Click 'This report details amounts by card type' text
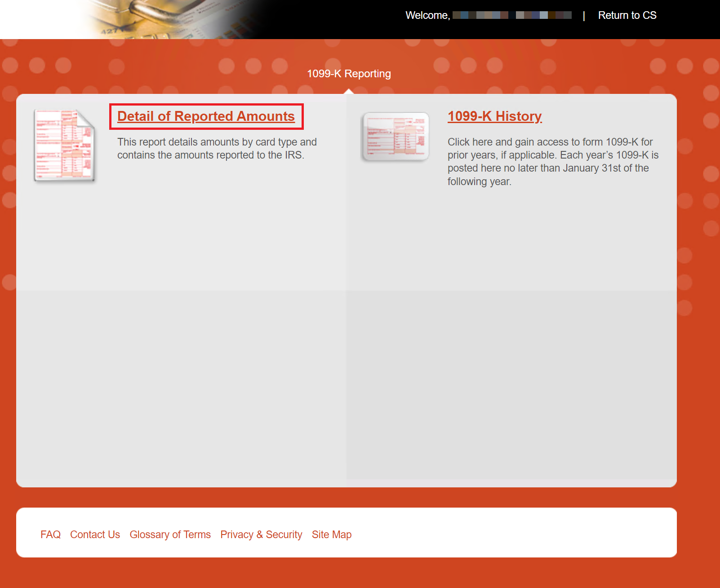The height and width of the screenshot is (588, 720). click(x=217, y=148)
